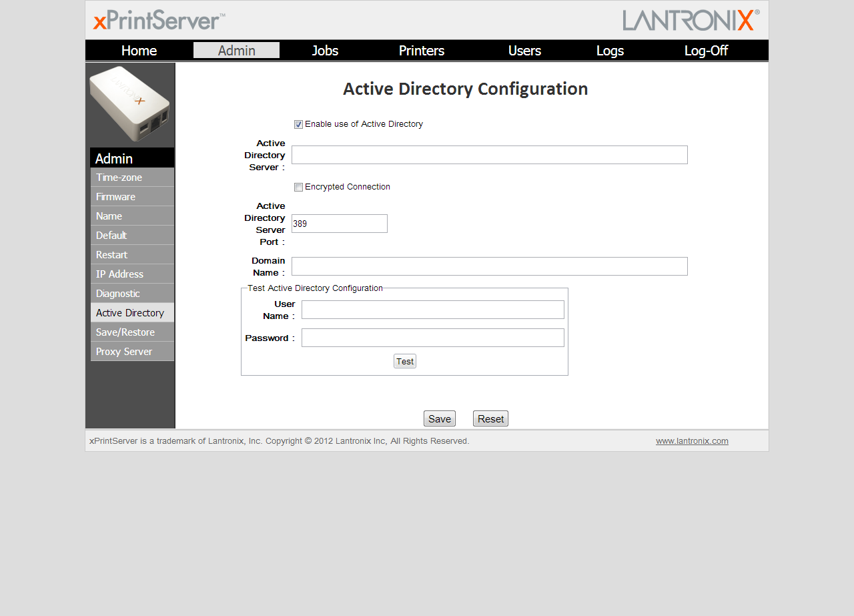854x616 pixels.
Task: Select Active Directory in sidebar
Action: coord(132,313)
